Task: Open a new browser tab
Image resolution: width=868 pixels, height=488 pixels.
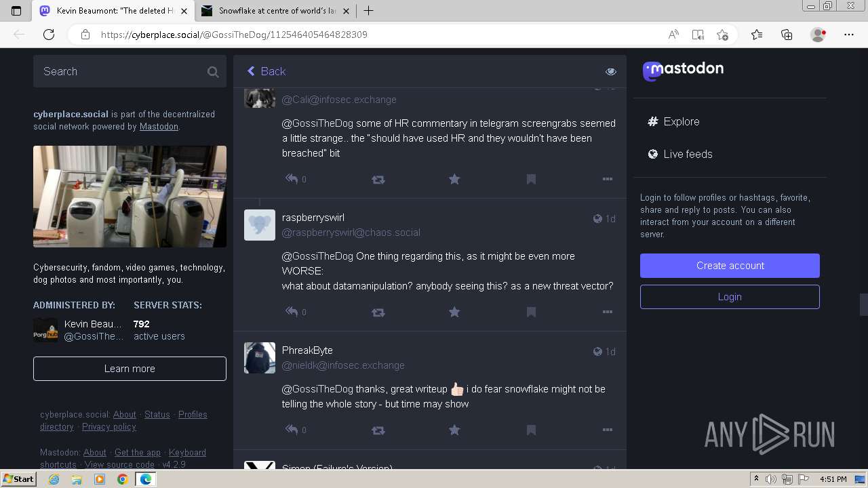Action: (x=368, y=11)
